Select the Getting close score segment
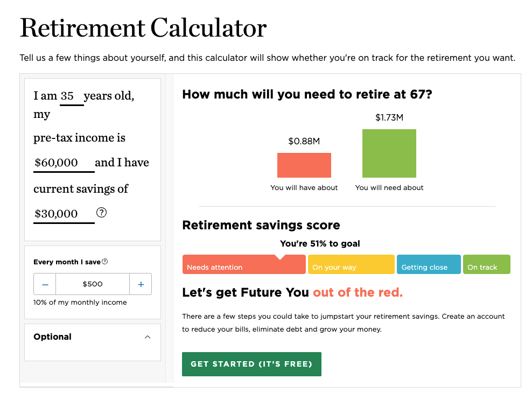This screenshot has width=532, height=400. click(429, 265)
